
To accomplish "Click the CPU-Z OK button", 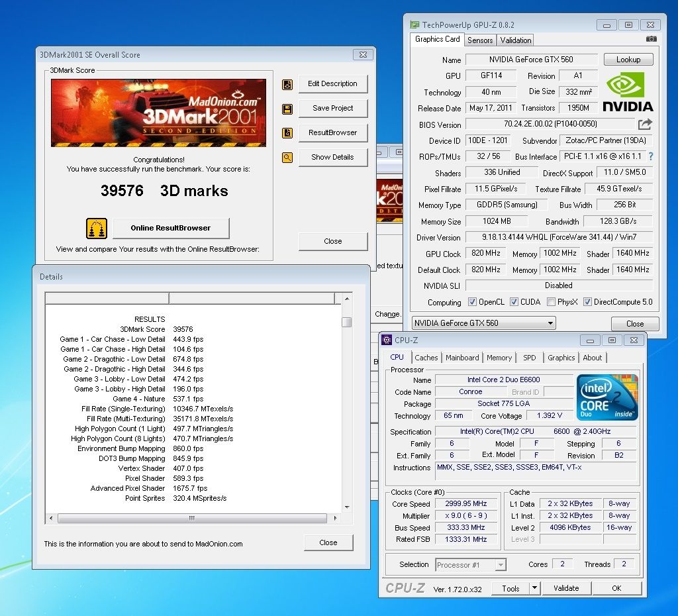I will point(616,588).
